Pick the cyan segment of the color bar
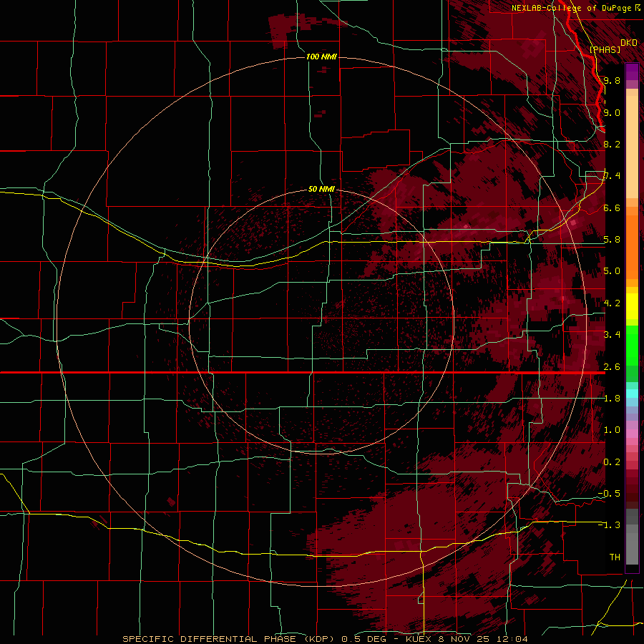 tap(632, 394)
